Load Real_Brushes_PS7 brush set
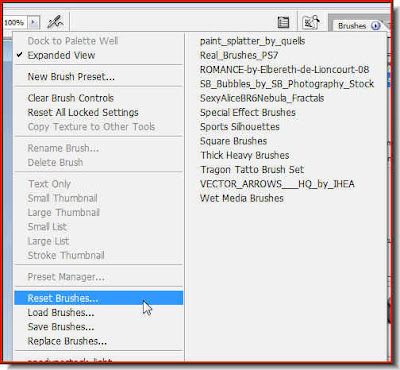 [x=239, y=55]
